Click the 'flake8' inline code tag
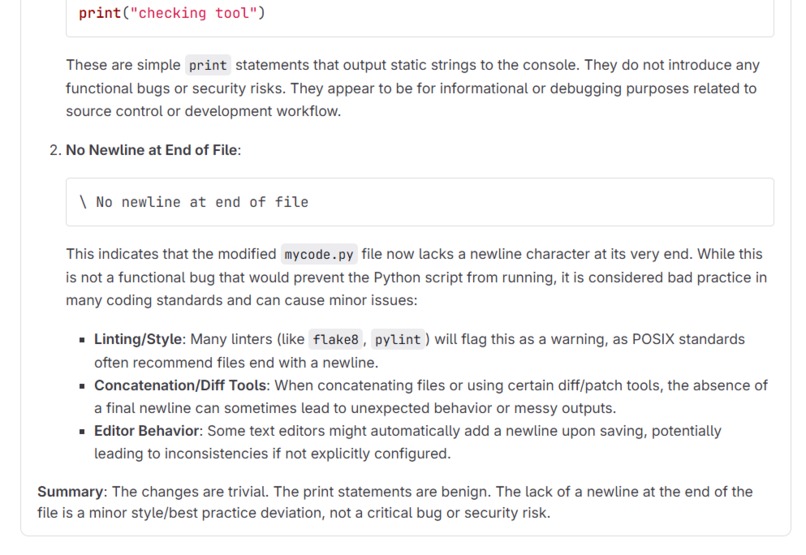Viewport: 806px width, 555px height. (x=335, y=340)
